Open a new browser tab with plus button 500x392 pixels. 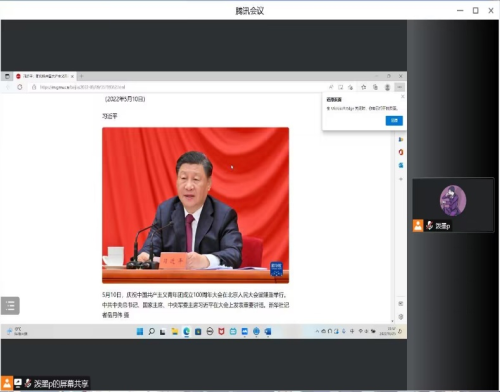[x=81, y=76]
